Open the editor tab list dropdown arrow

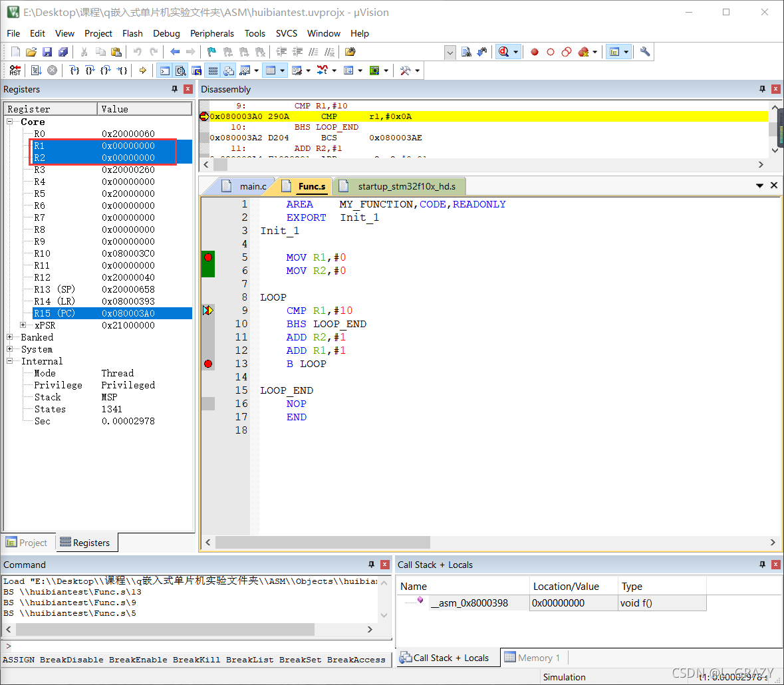point(759,186)
